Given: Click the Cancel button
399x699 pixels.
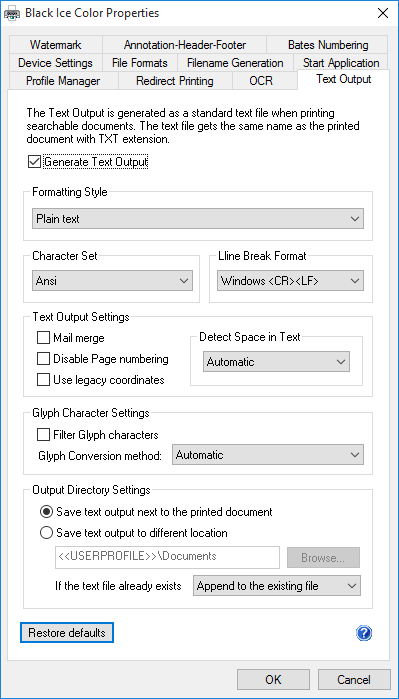Looking at the screenshot, I should click(354, 679).
